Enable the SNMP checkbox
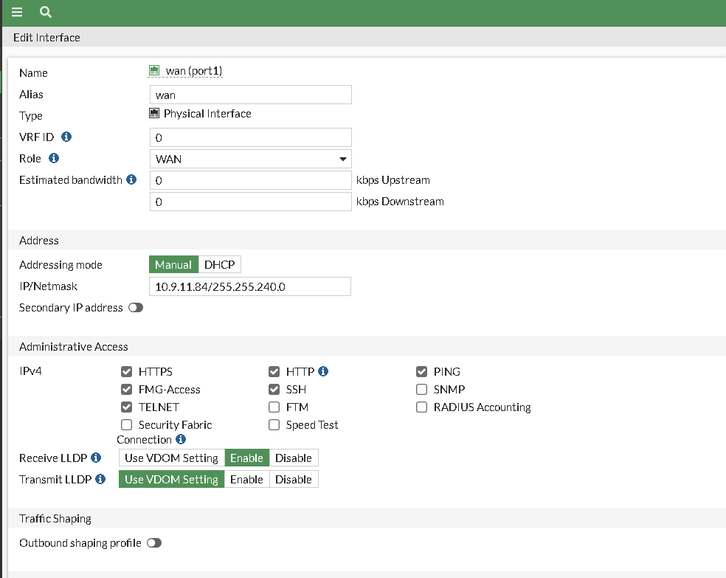This screenshot has width=726, height=578. (x=422, y=389)
